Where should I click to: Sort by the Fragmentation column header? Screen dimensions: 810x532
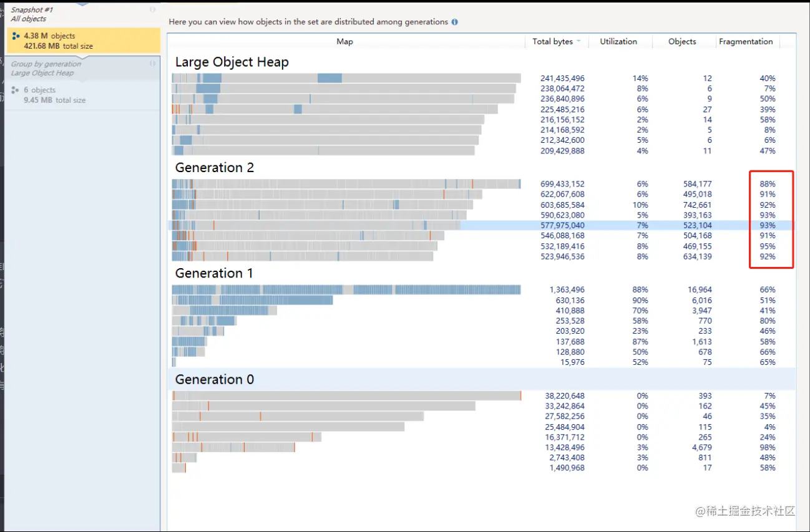point(745,41)
